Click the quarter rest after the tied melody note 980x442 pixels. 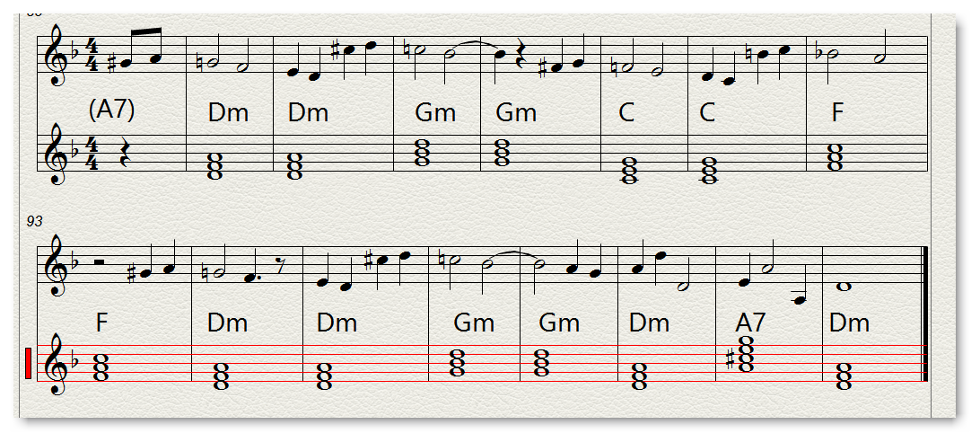point(520,53)
